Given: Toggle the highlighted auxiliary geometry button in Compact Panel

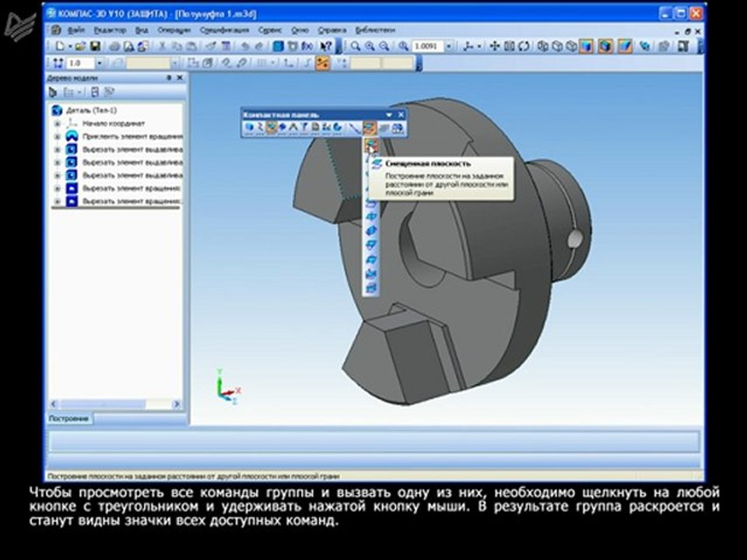Looking at the screenshot, I should [x=272, y=128].
